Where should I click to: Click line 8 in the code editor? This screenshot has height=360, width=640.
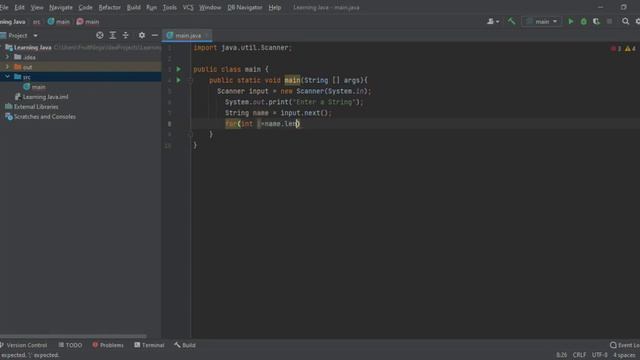click(x=415, y=124)
